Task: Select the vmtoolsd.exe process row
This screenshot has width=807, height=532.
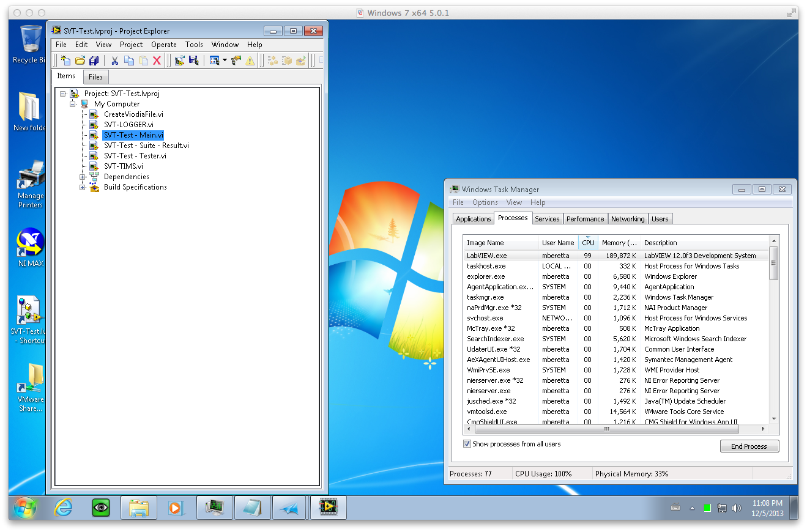Action: (x=616, y=412)
